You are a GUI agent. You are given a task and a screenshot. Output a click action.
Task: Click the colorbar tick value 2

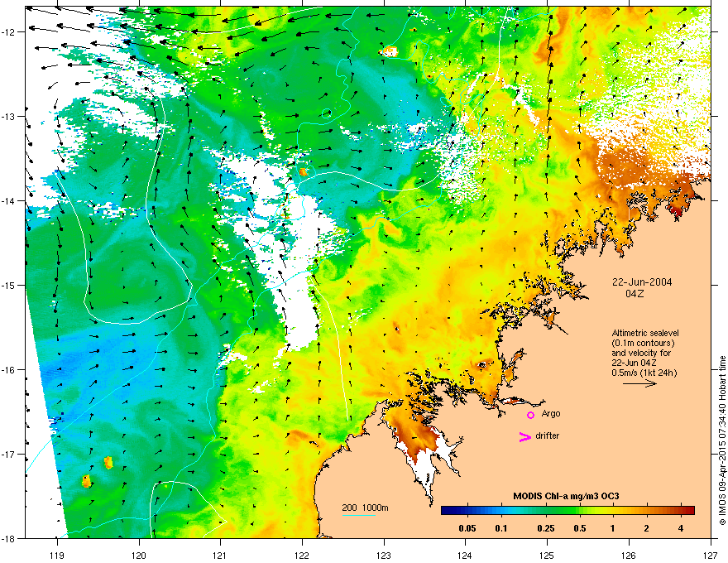point(646,528)
